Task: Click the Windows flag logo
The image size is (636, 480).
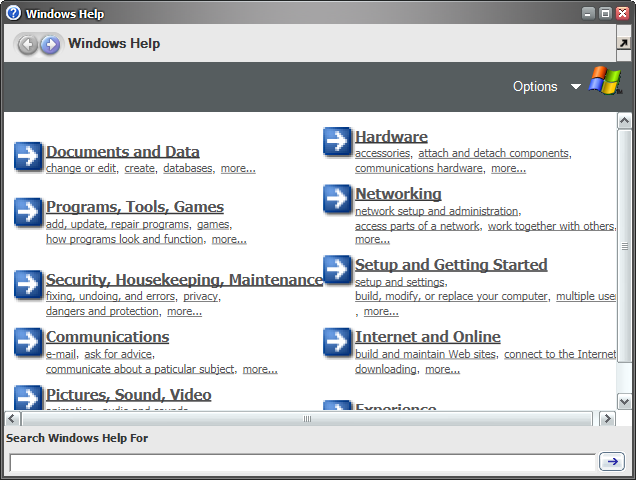Action: pyautogui.click(x=604, y=82)
